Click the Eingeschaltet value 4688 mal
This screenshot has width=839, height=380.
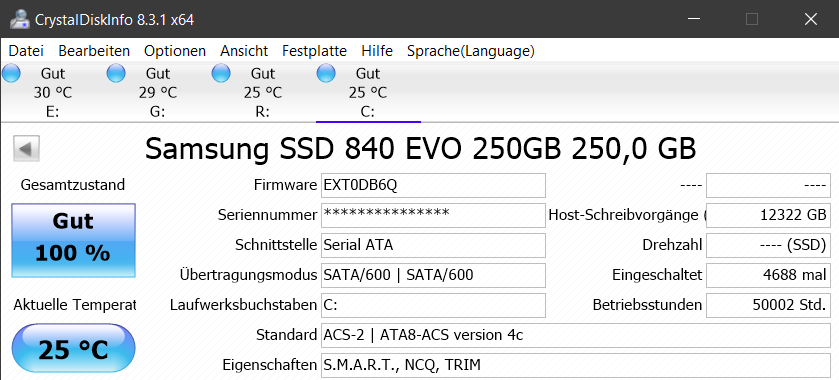tap(768, 275)
